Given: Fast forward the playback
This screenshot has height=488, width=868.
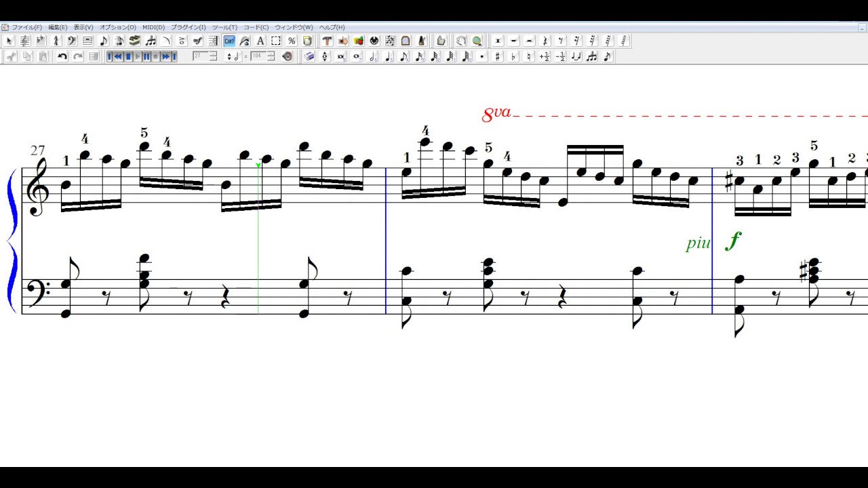Looking at the screenshot, I should point(165,56).
